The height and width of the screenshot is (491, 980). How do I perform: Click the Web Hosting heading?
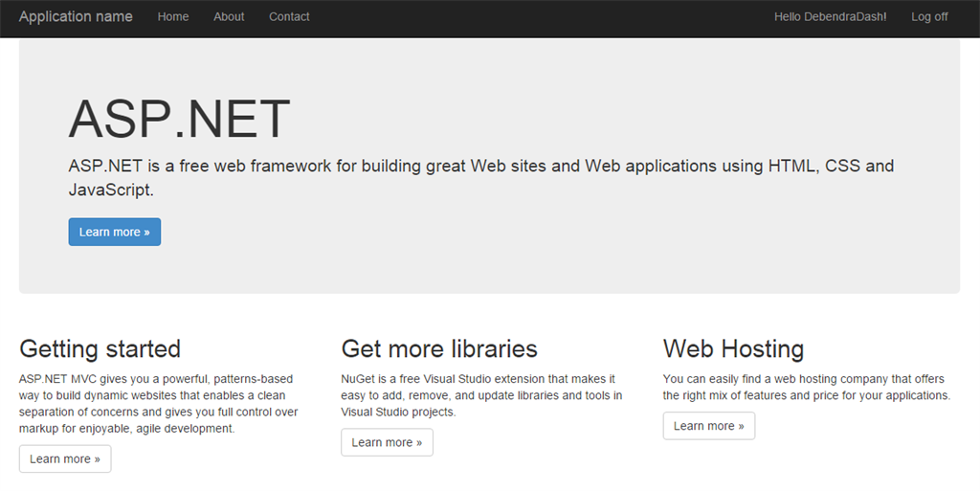(x=733, y=348)
